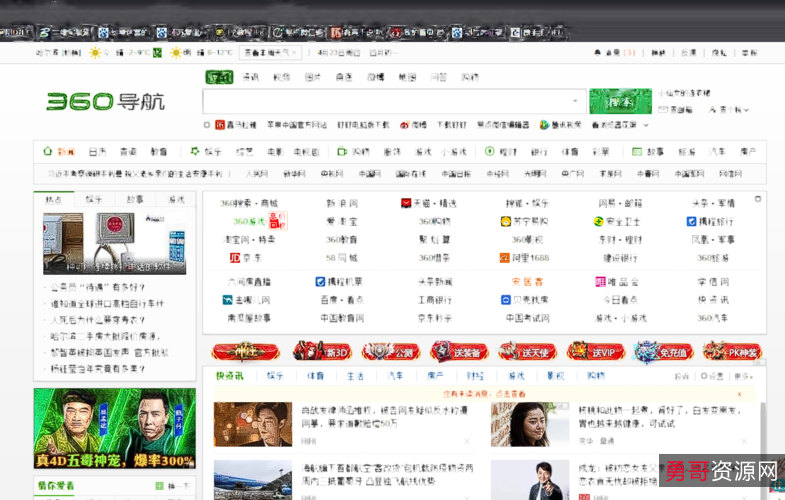785x500 pixels.
Task: Open the 安居客 site link
Action: 527,282
